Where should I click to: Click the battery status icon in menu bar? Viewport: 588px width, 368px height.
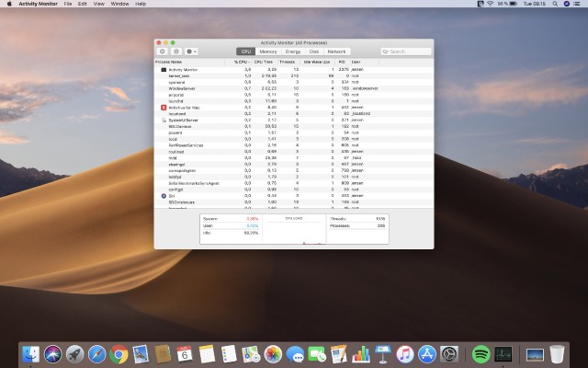click(x=513, y=4)
